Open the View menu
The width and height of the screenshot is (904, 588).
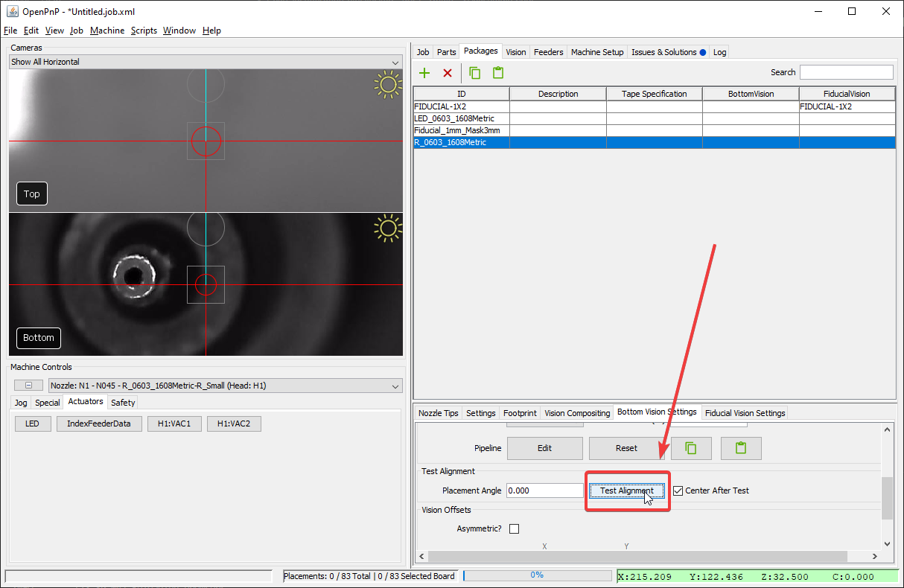click(54, 31)
